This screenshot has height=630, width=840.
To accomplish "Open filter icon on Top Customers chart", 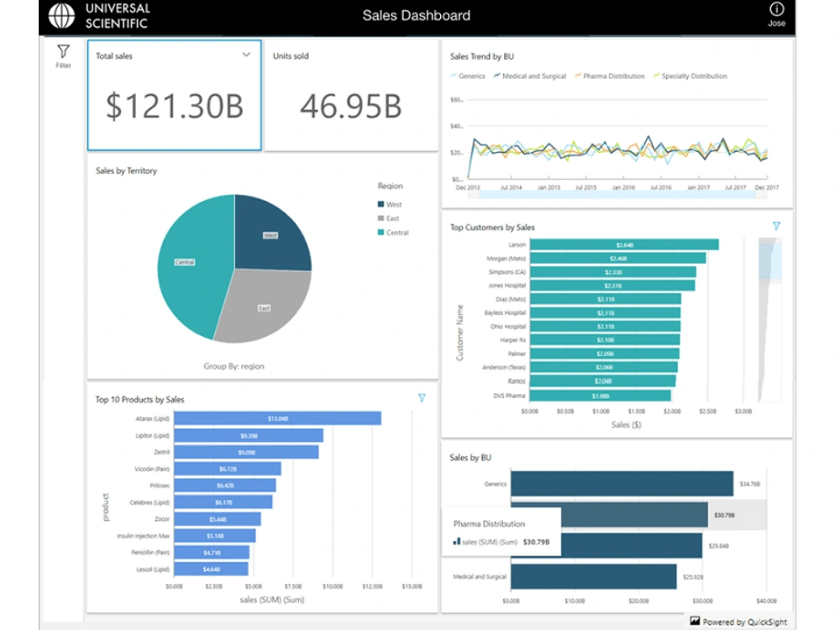I will (776, 226).
